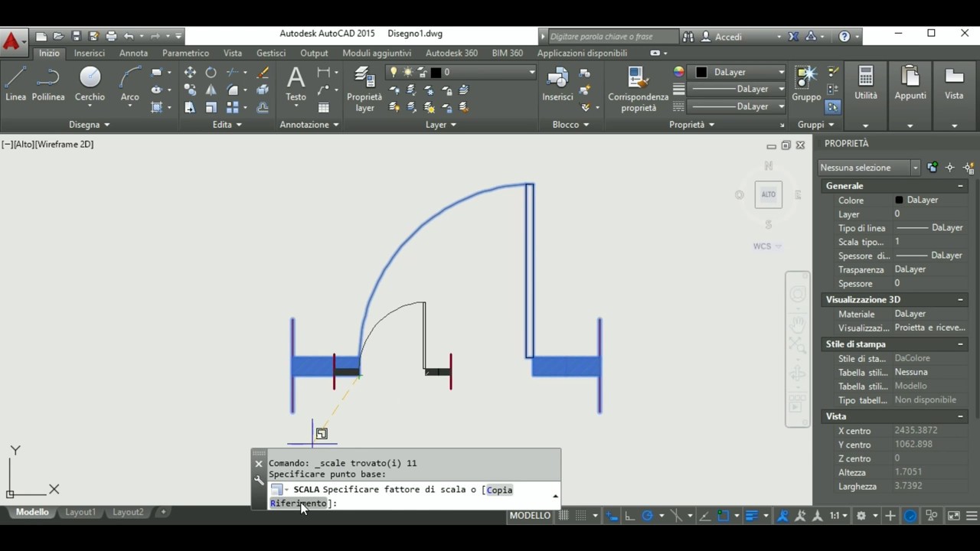Switch to the Output ribbon tab
Viewport: 980px width, 551px height.
pos(314,53)
